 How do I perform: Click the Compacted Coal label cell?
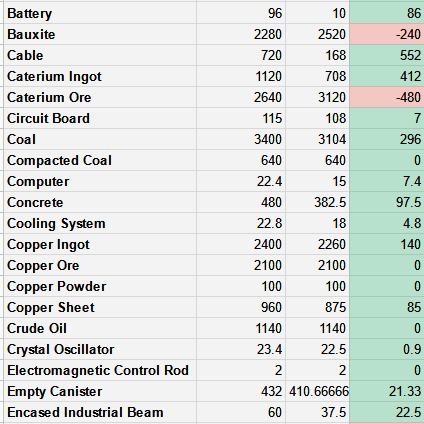coord(100,160)
